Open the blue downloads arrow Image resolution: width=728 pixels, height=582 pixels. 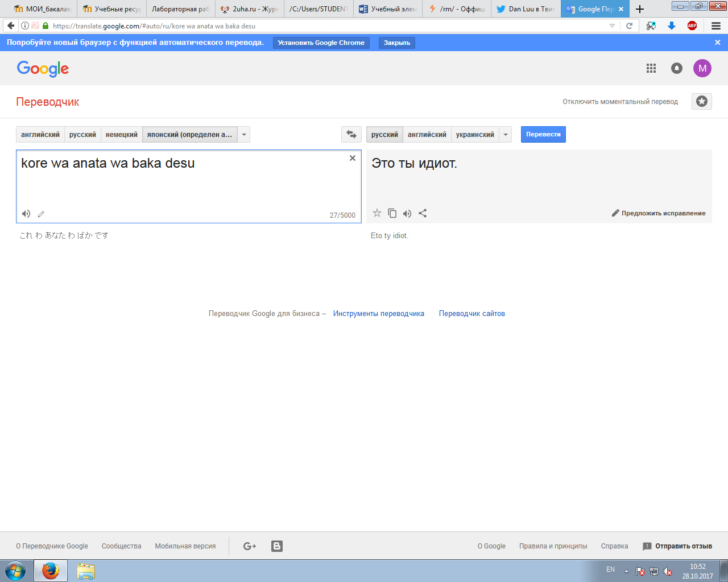[x=672, y=26]
